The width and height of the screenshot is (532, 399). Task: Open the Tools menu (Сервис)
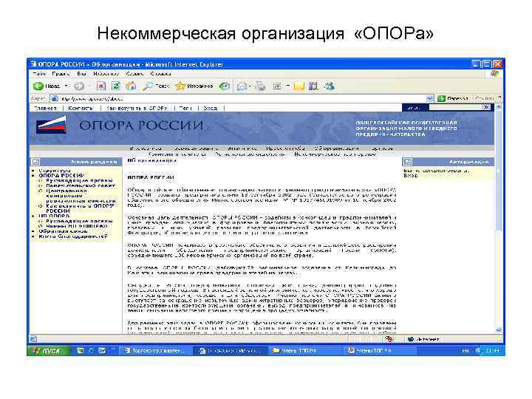[134, 74]
